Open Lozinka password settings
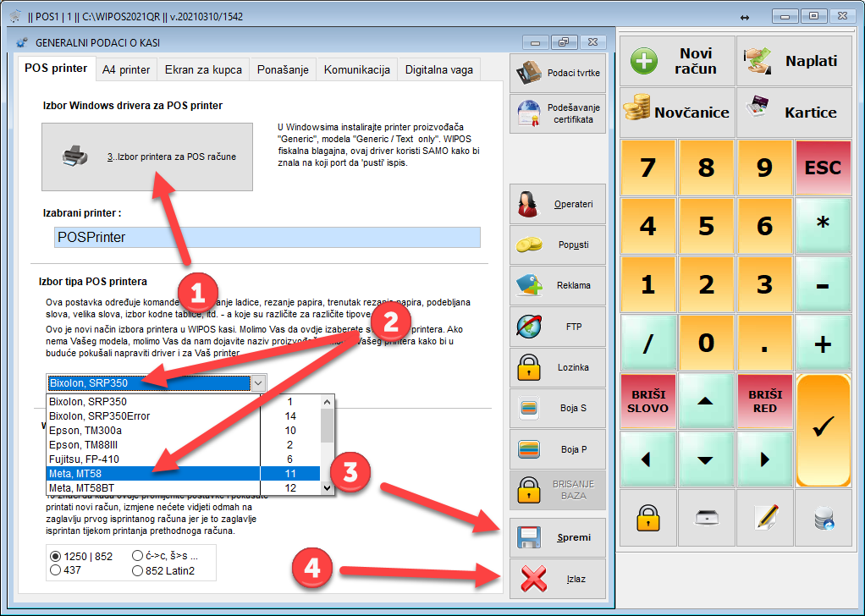 [x=558, y=367]
